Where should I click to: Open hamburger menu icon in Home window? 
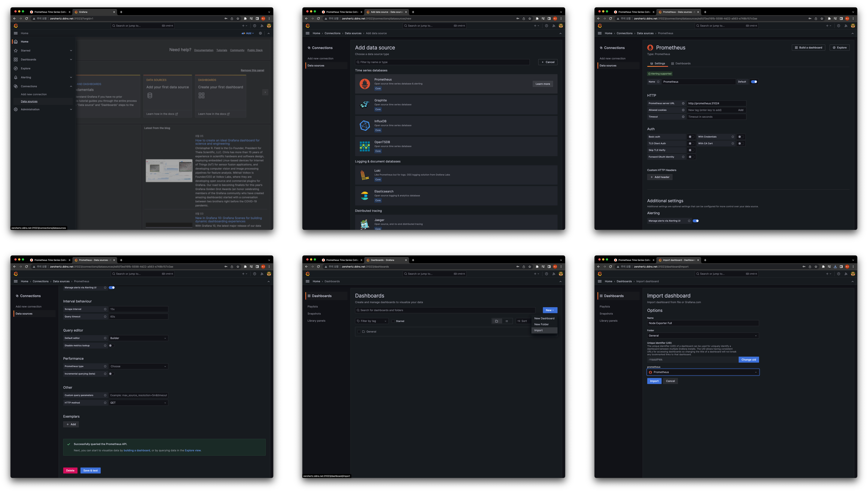(16, 33)
